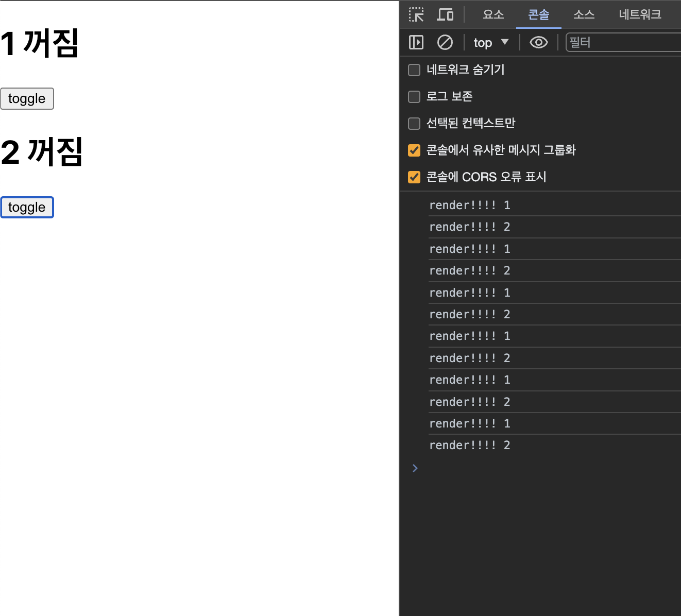Open the top context dropdown
The height and width of the screenshot is (616, 681).
pos(491,42)
